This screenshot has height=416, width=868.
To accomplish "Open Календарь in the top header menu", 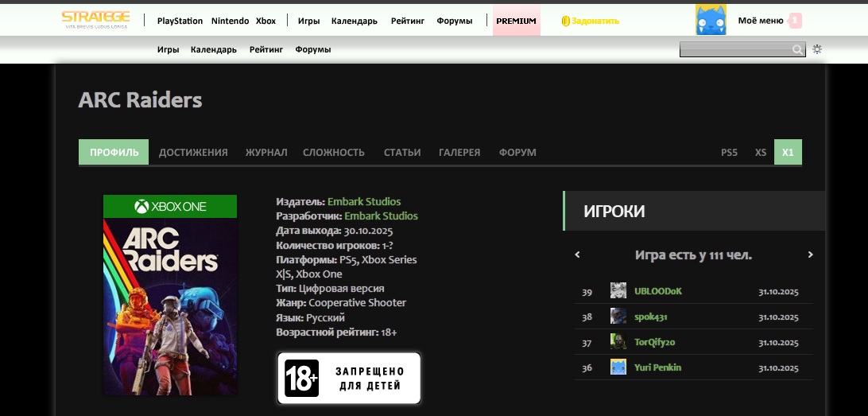I will [355, 21].
